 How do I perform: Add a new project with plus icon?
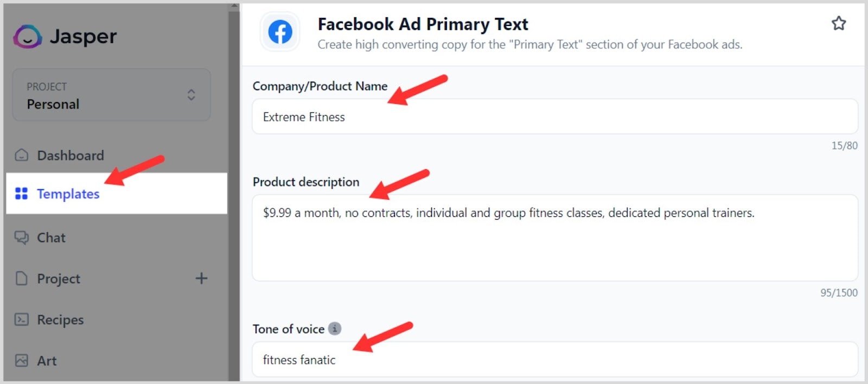[x=201, y=278]
